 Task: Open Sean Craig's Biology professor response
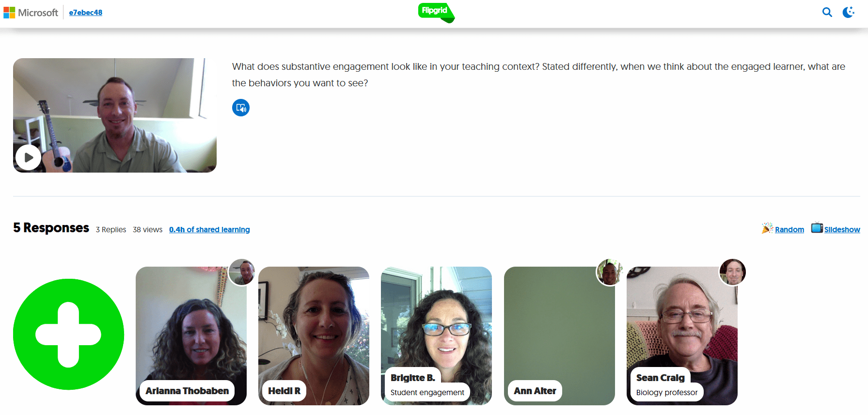[682, 336]
